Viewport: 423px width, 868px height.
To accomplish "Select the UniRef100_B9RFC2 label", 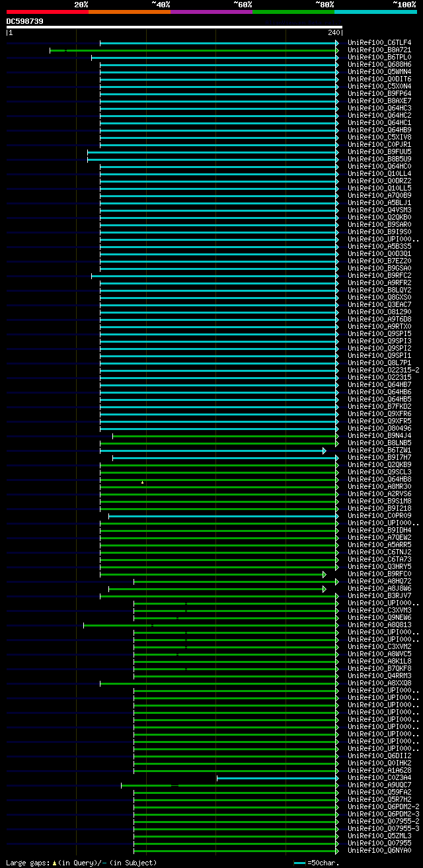I will point(379,276).
